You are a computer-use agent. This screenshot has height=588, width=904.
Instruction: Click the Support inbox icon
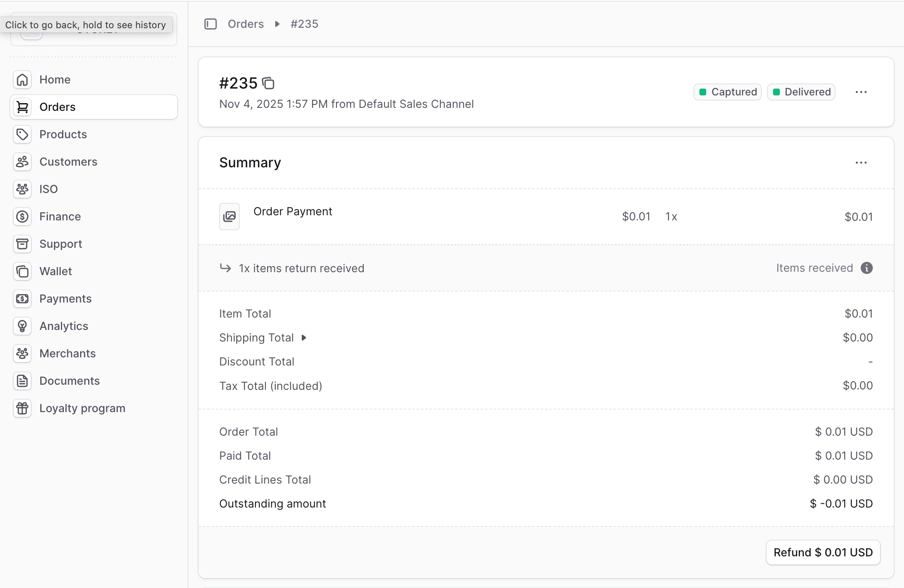[x=22, y=244]
